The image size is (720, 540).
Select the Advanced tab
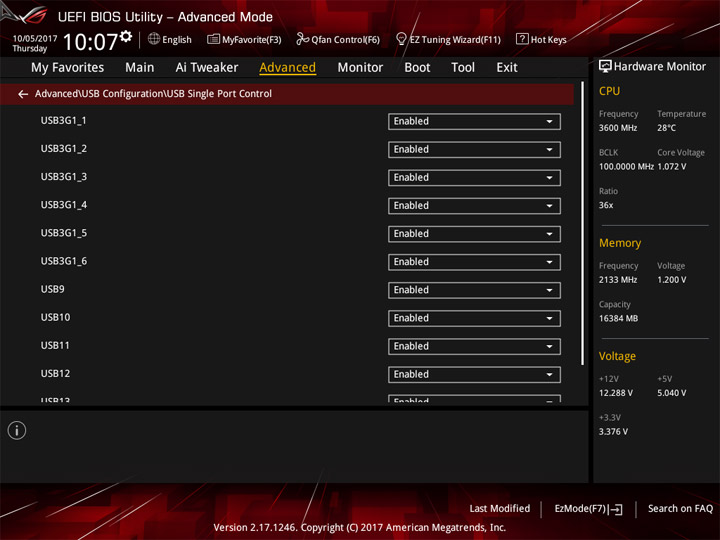287,68
